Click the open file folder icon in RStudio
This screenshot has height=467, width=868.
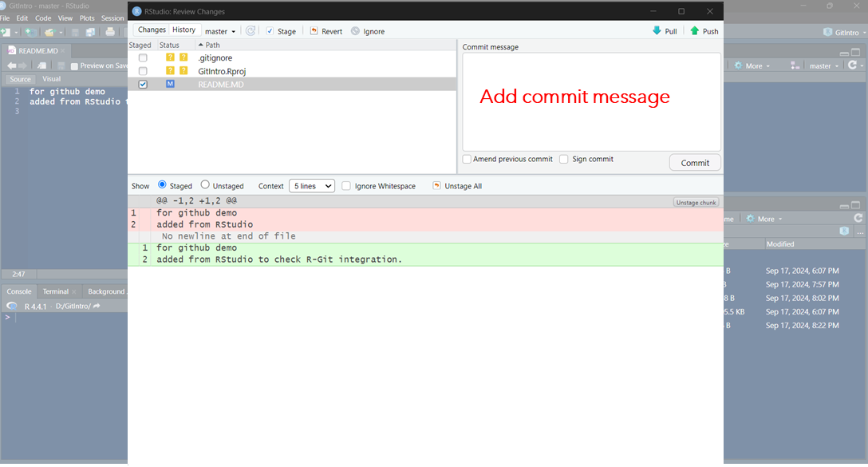(49, 32)
